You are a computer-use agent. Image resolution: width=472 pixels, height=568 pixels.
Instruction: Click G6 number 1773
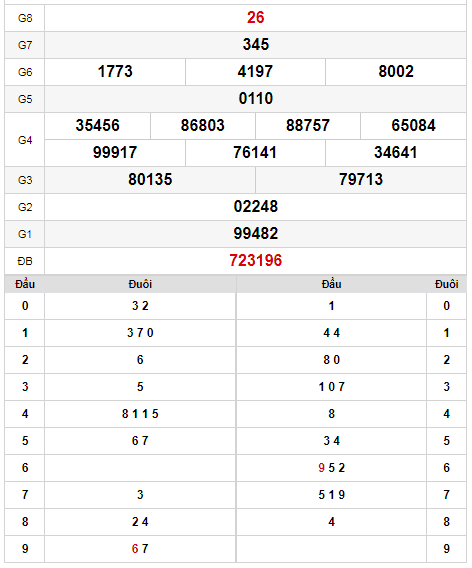click(x=115, y=71)
